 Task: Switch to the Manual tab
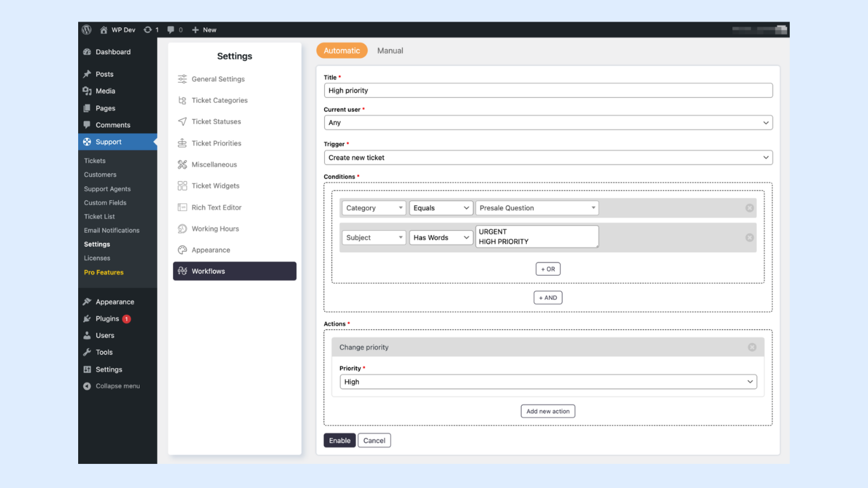390,51
